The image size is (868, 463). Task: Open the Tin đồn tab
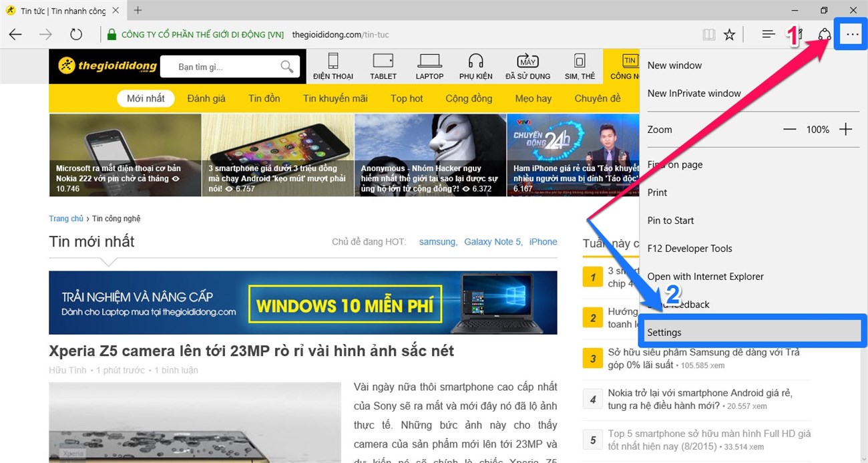[x=264, y=98]
